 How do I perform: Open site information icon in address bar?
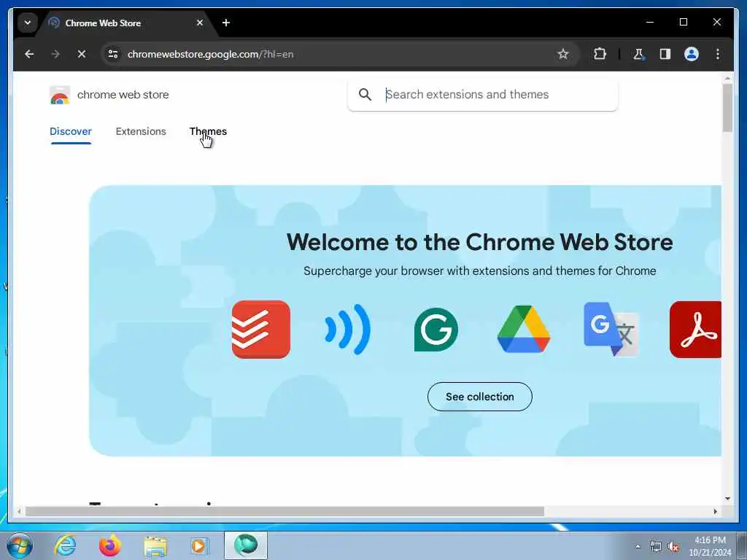[x=113, y=54]
